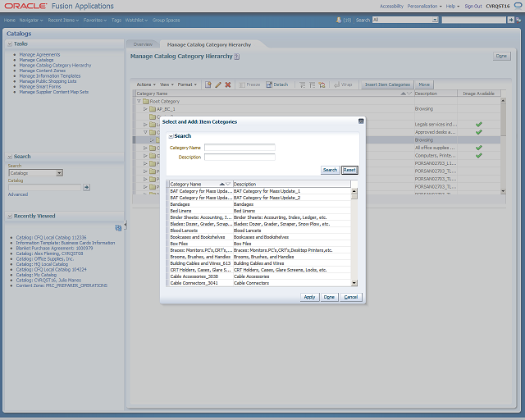Click the Reset button in the dialog
Screen dimensions: 525x420
click(349, 170)
